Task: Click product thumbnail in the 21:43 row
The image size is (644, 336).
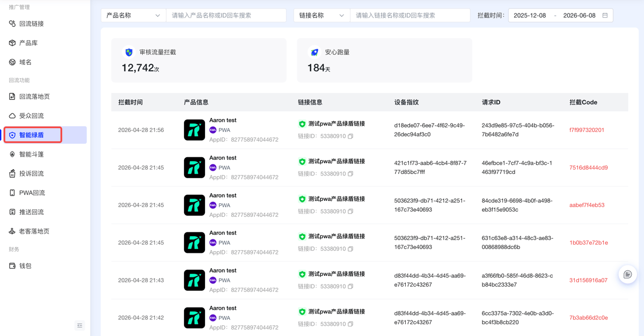Action: pyautogui.click(x=194, y=280)
